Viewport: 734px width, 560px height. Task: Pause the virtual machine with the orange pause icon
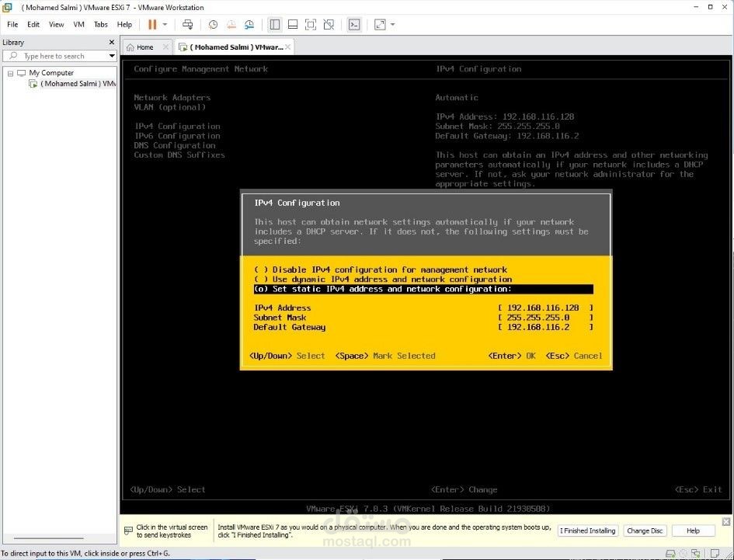pyautogui.click(x=152, y=24)
